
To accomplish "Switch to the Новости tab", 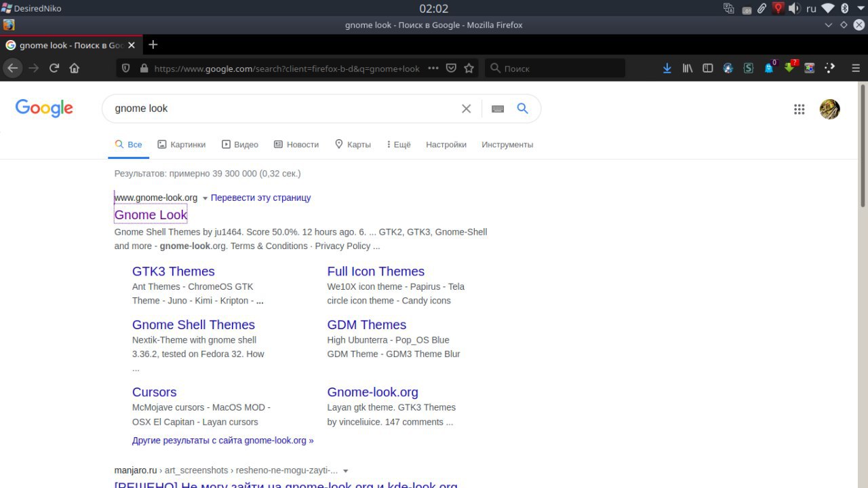I will click(x=296, y=145).
